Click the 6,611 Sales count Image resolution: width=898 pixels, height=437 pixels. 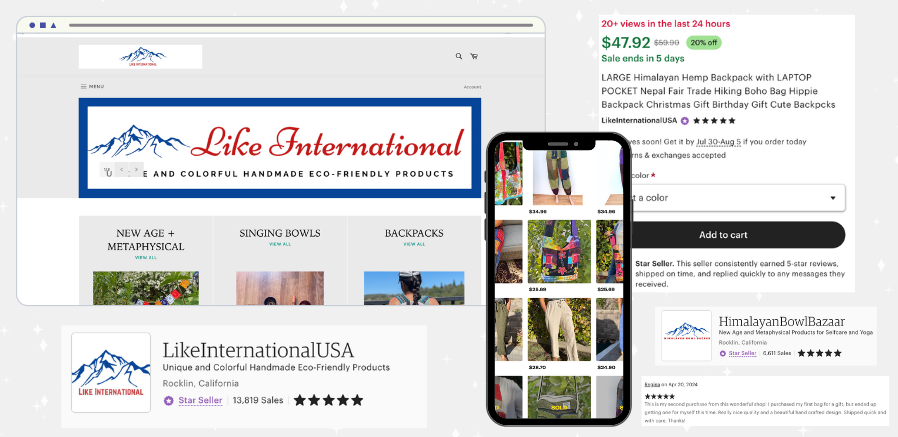[x=777, y=353]
